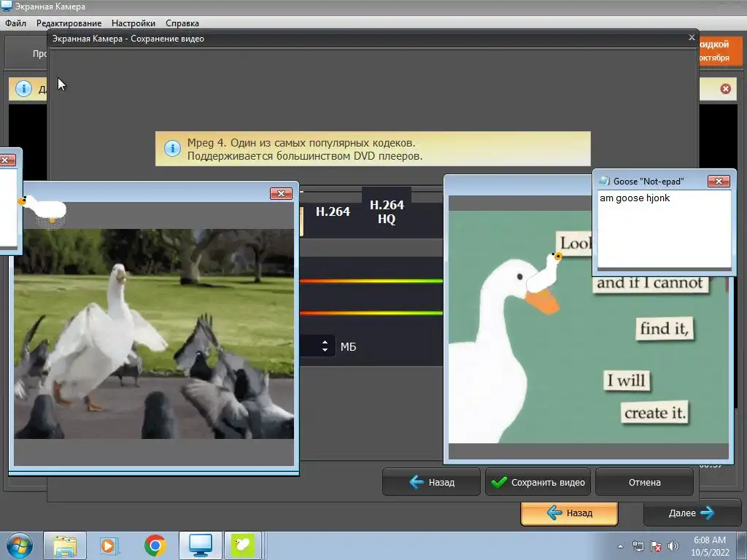Click the blue right arrow icon on Далее
Image resolution: width=747 pixels, height=560 pixels.
point(708,513)
